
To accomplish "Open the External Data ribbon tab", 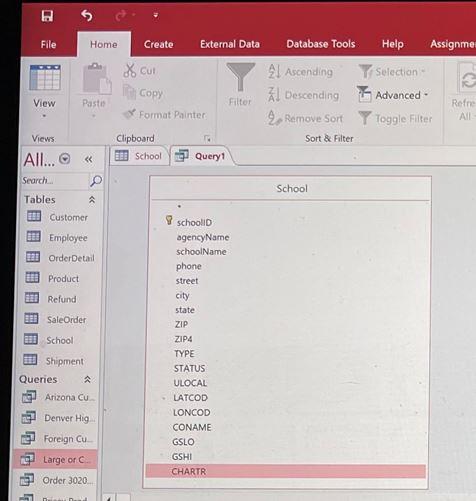I will click(230, 44).
